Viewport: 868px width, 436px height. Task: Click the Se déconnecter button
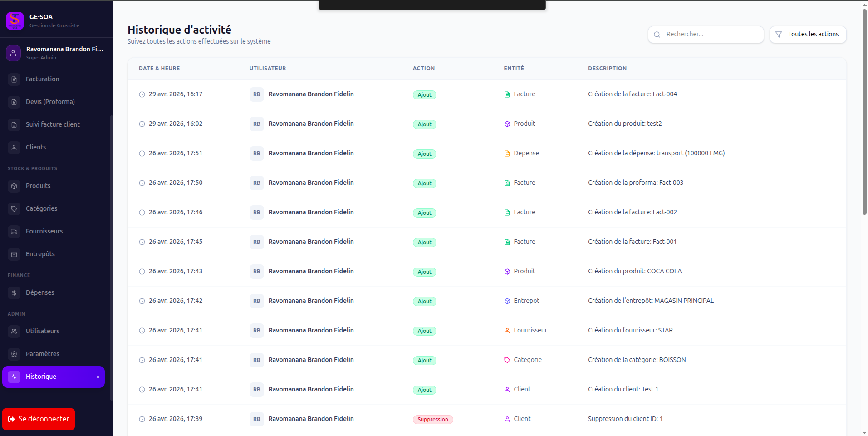click(x=39, y=419)
